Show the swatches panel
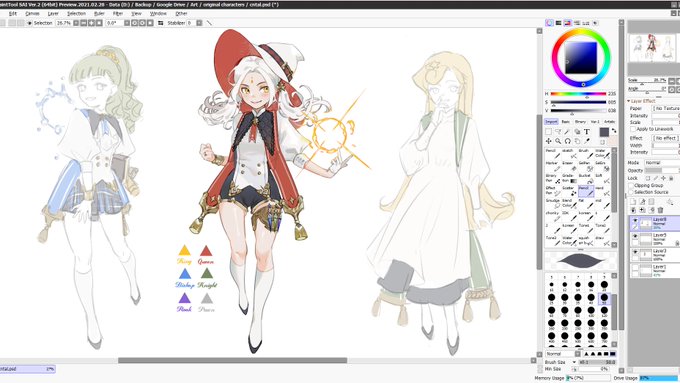The image size is (680, 383). (x=586, y=23)
